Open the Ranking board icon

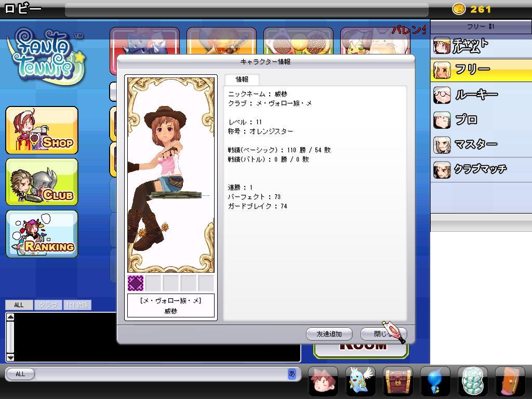point(42,234)
